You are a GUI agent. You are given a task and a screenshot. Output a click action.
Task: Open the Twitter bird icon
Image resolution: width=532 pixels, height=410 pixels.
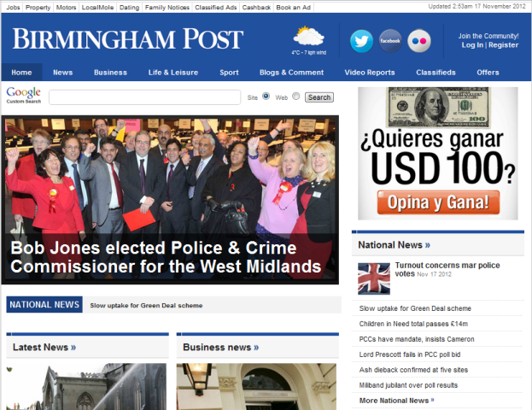361,41
